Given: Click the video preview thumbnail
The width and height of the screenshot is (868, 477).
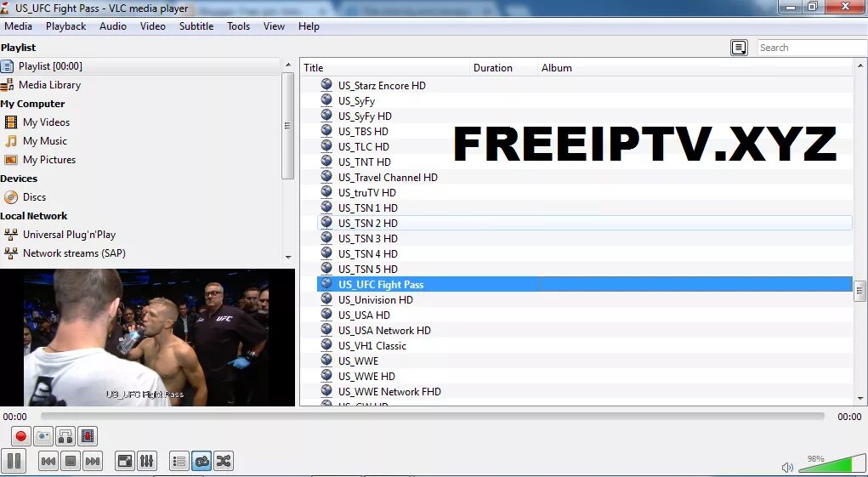Looking at the screenshot, I should coord(147,338).
